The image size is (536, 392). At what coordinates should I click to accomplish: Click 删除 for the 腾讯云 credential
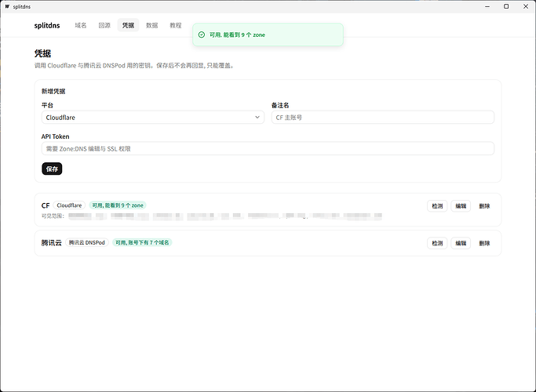pos(484,243)
